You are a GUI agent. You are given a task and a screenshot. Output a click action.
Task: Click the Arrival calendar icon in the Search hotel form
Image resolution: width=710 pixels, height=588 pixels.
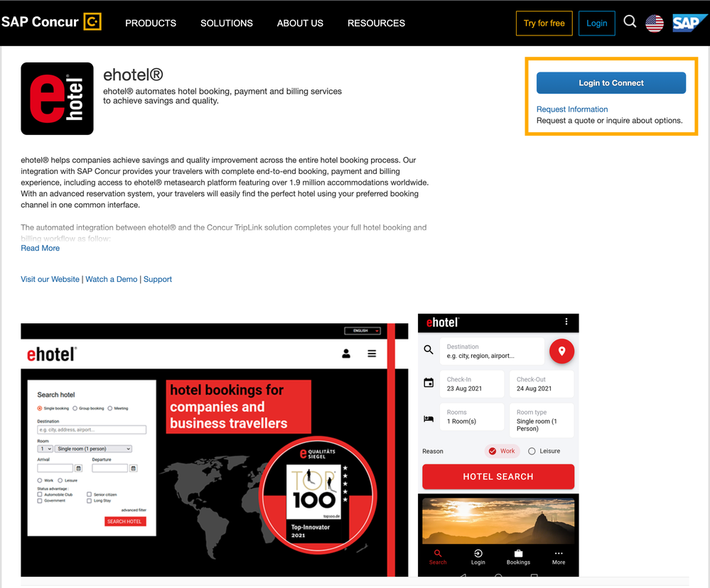79,468
